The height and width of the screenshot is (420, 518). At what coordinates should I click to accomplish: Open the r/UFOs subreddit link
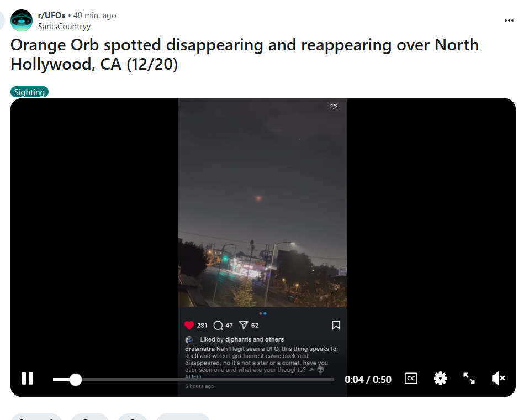(51, 15)
